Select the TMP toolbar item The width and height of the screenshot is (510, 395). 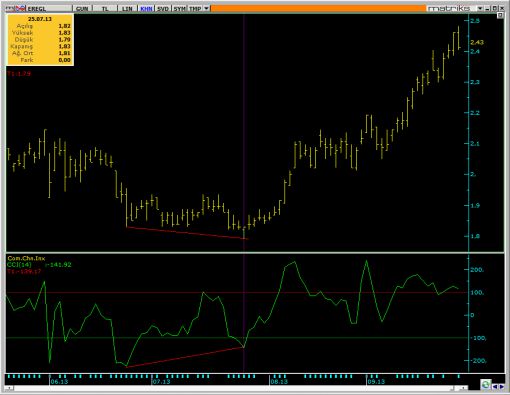coord(195,9)
